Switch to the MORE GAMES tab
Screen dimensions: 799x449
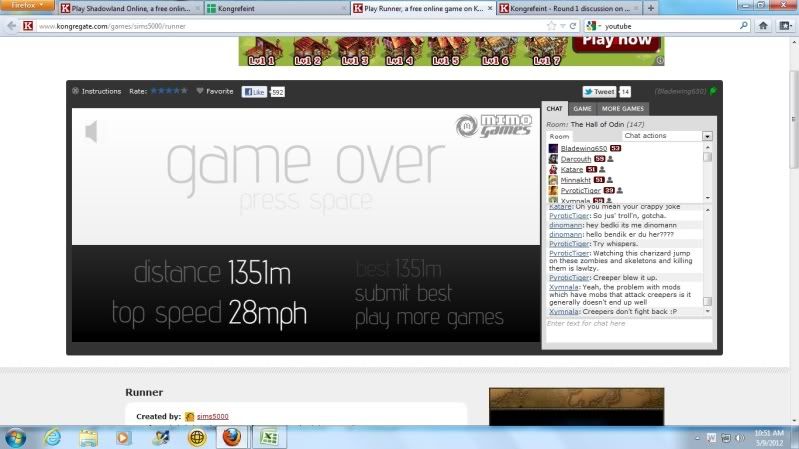coord(623,109)
